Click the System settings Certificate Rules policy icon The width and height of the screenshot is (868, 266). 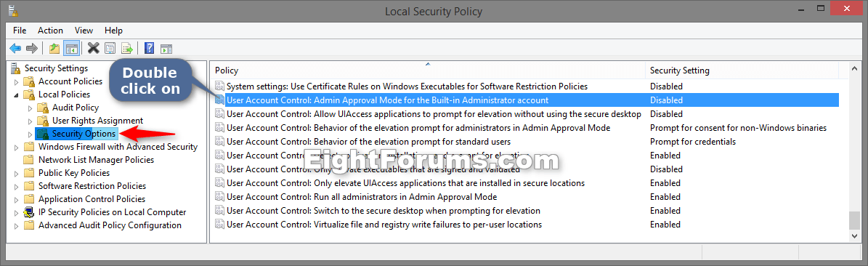click(x=220, y=86)
